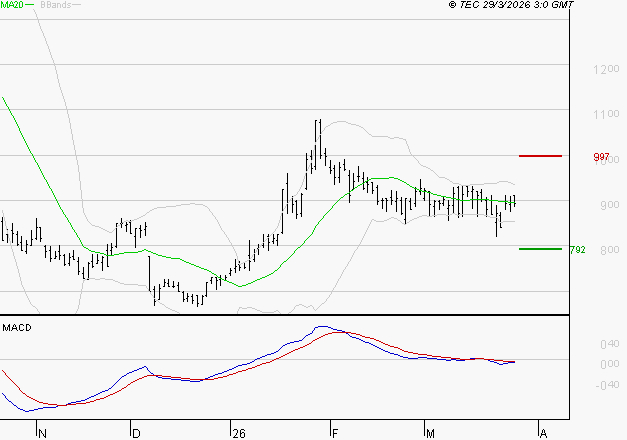
Task: Click the BBands legend label
Action: 56,5
